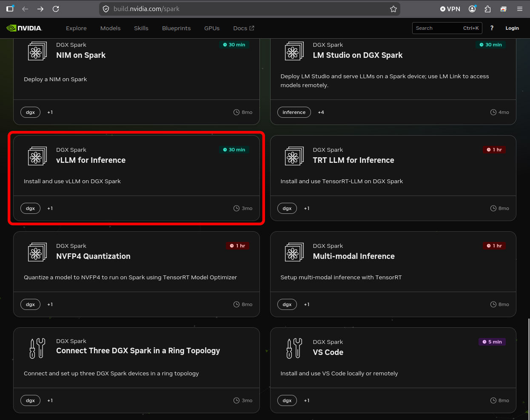Click the NVIDIA logo in header
The width and height of the screenshot is (530, 420).
tap(24, 28)
